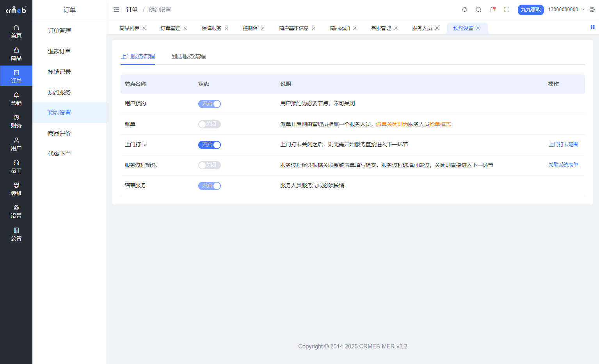Open 核销记录 in the submenu
This screenshot has height=364, width=599.
click(69, 71)
